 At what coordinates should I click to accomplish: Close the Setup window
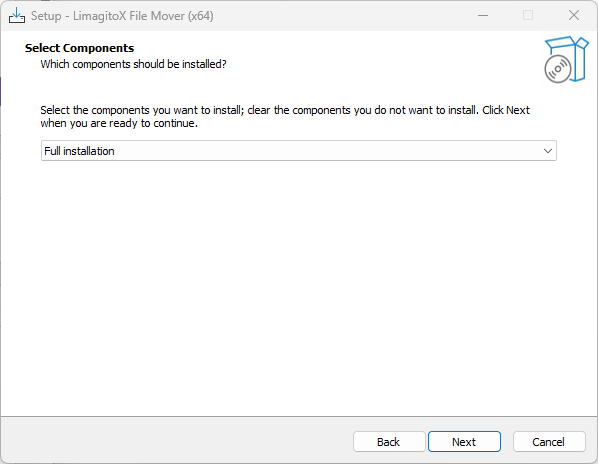point(574,16)
